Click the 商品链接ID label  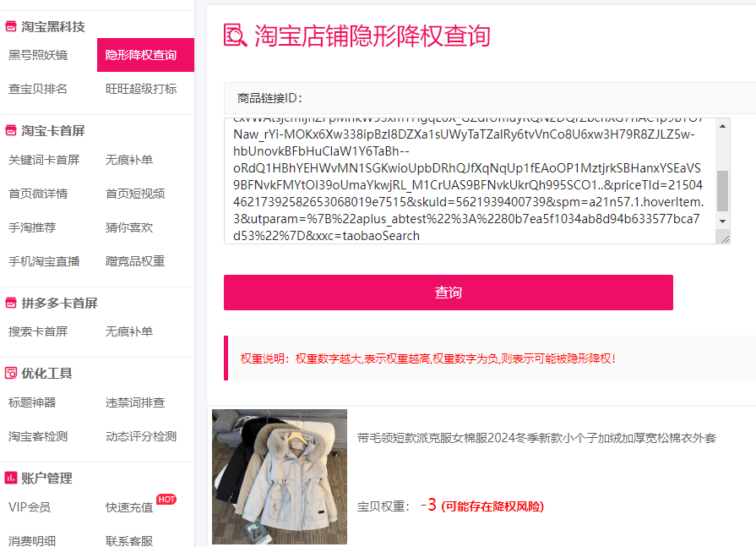269,98
